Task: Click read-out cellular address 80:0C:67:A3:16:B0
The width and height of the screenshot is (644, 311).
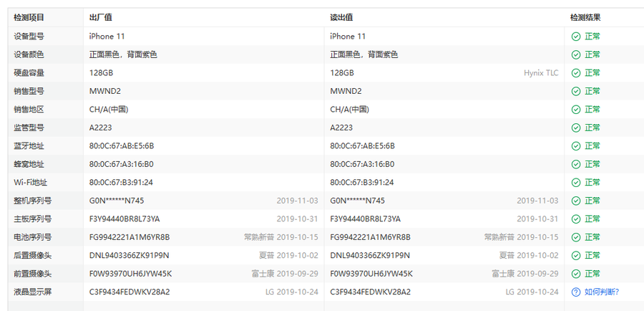Action: click(x=362, y=164)
